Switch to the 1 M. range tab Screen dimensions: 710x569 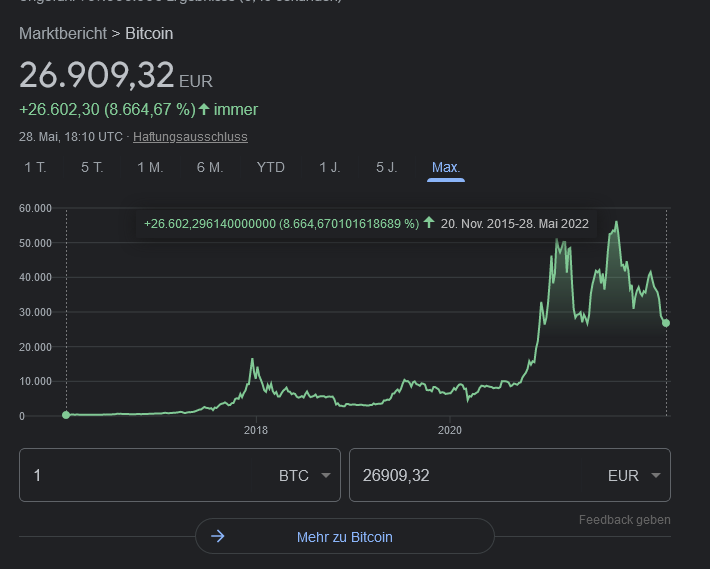(x=150, y=167)
